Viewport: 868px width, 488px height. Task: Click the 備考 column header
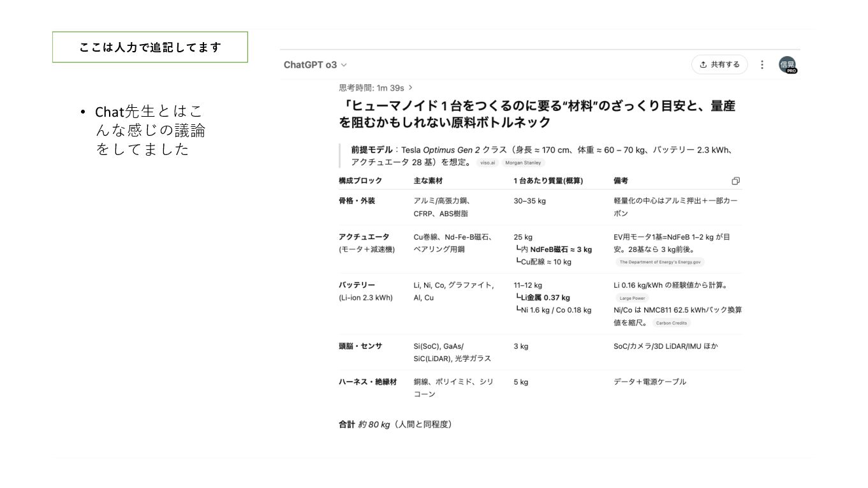click(621, 181)
